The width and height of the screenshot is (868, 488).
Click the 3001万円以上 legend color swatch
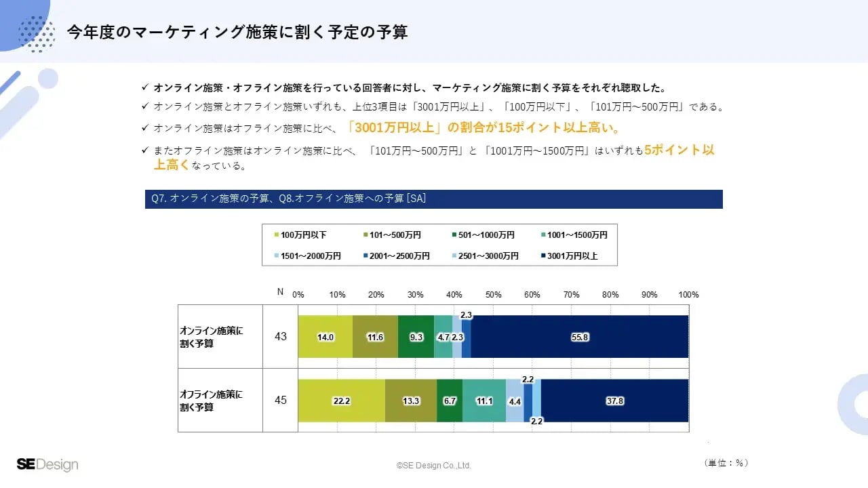point(542,256)
